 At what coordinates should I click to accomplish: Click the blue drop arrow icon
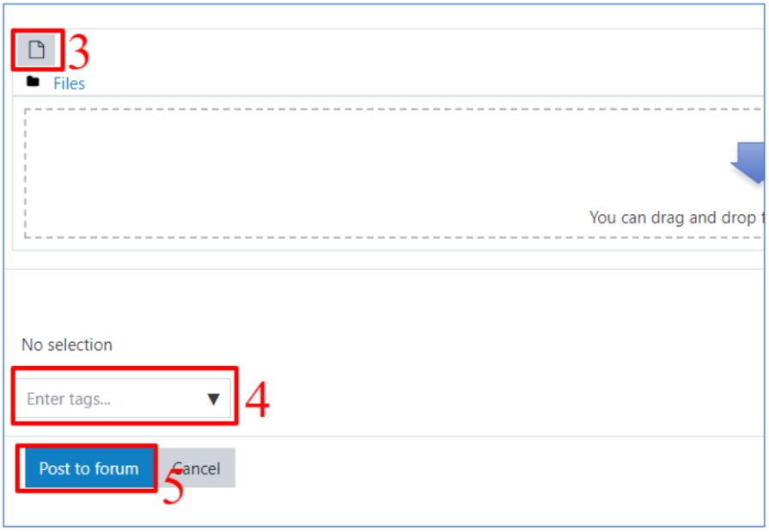[750, 162]
